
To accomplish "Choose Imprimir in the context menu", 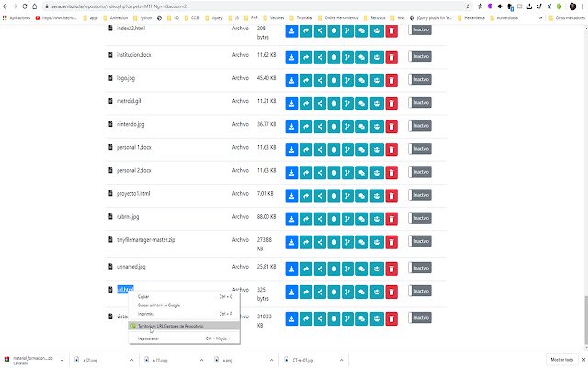I will (x=184, y=314).
